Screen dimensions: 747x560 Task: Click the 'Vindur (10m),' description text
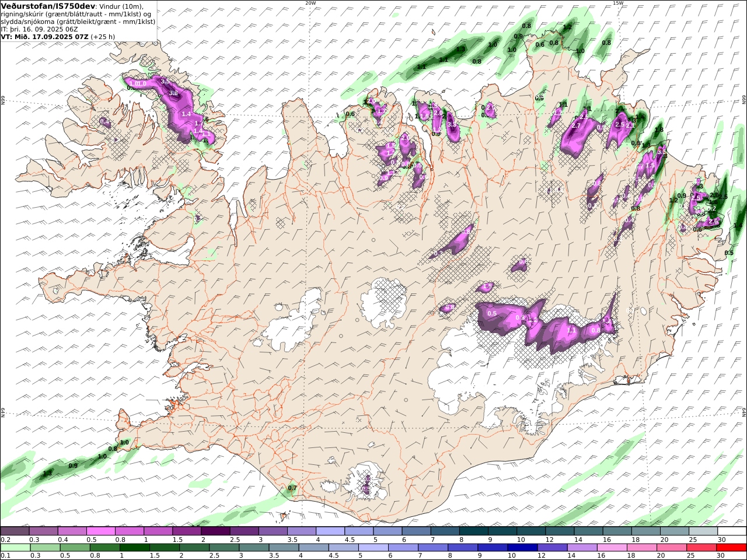pos(121,6)
